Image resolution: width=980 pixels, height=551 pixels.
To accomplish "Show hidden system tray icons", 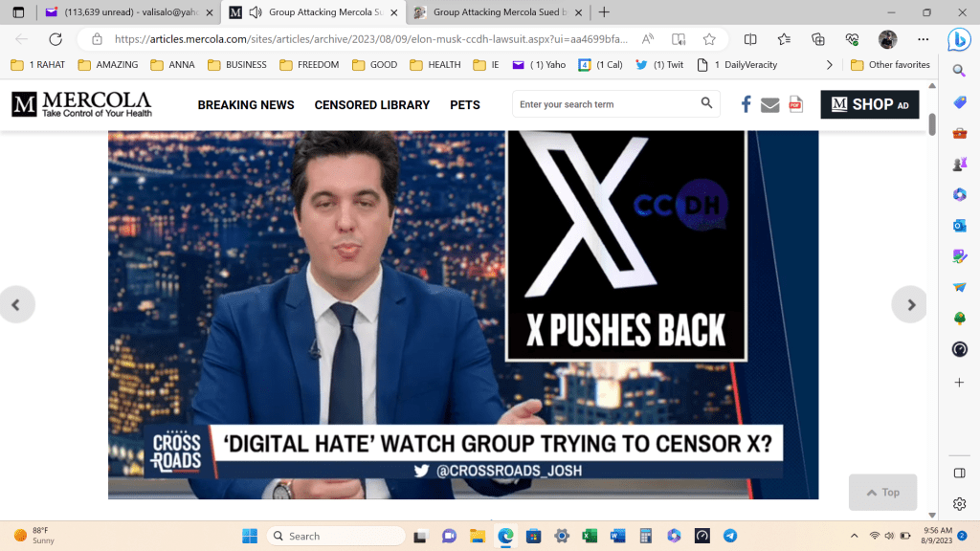I will point(854,536).
